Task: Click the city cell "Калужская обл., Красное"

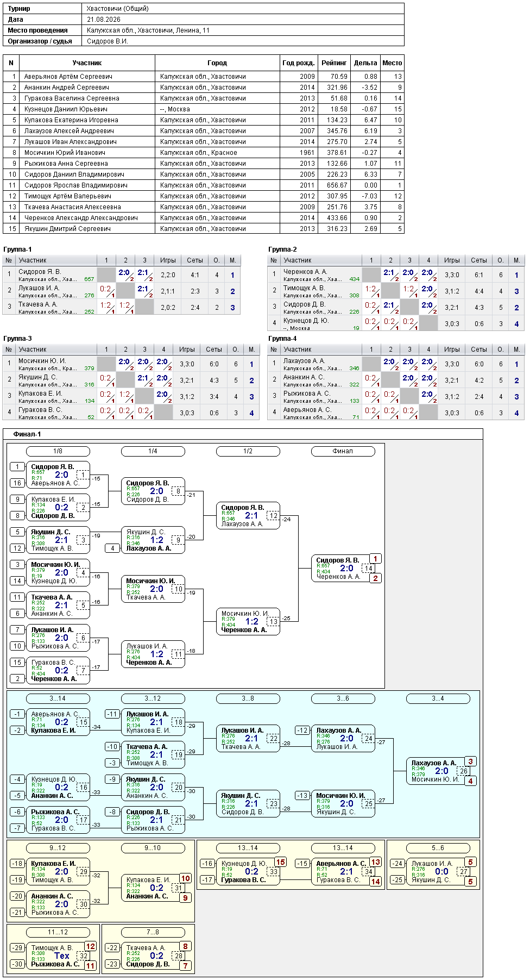Action: click(x=199, y=153)
